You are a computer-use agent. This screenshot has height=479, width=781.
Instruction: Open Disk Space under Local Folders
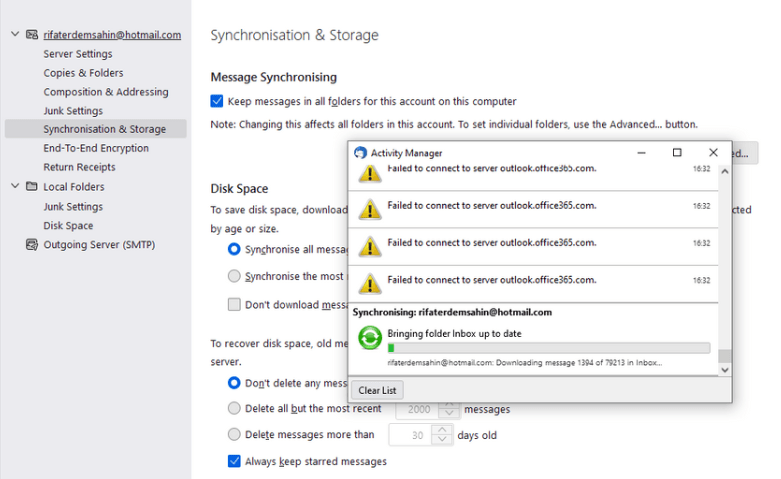(x=68, y=226)
